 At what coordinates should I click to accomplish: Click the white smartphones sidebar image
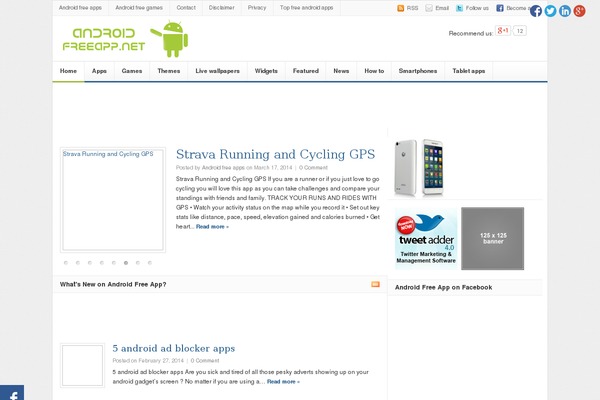pos(419,168)
